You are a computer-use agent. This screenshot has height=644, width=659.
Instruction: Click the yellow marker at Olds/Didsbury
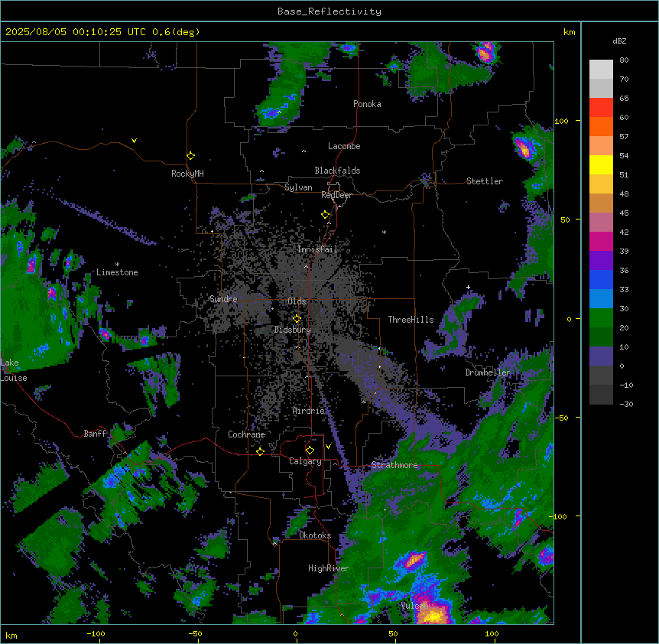[297, 319]
